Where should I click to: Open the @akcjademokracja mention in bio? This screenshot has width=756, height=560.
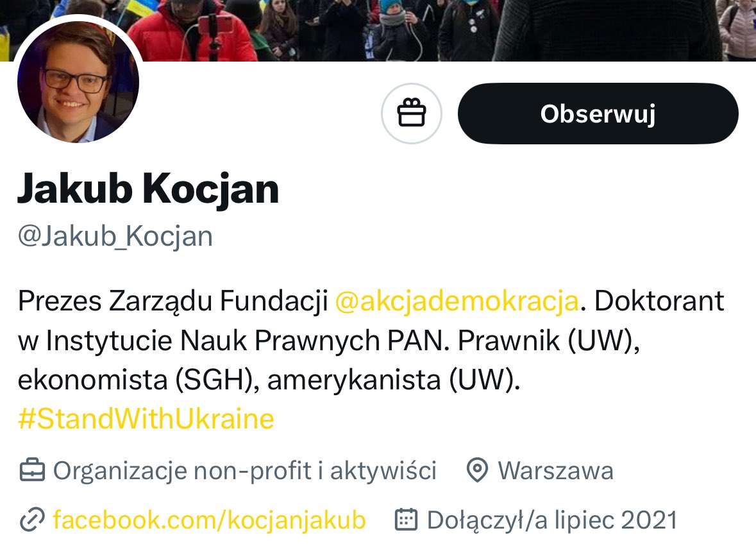(457, 301)
